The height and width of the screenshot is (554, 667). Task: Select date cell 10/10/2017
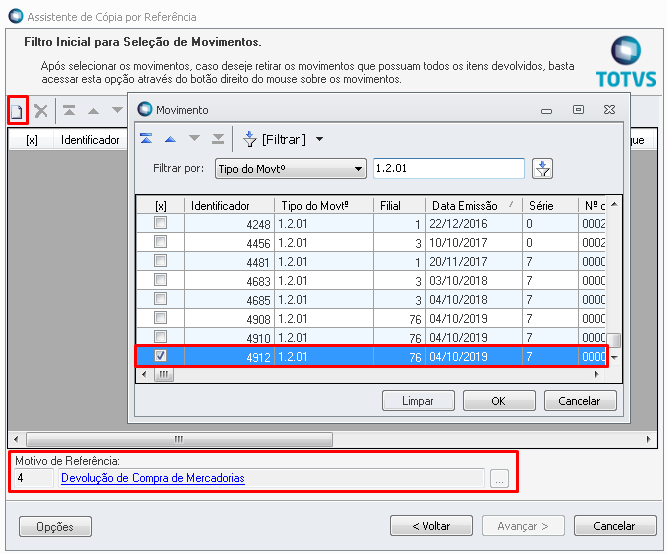(473, 243)
